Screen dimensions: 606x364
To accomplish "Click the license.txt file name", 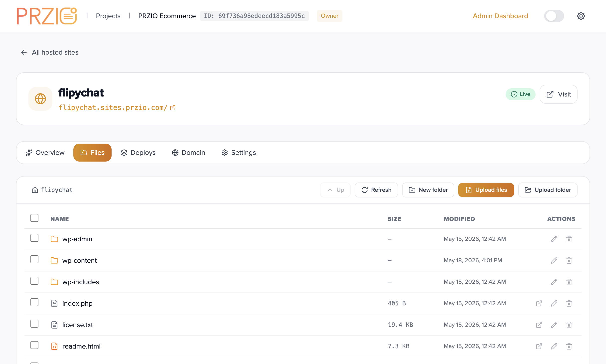I will tap(78, 325).
